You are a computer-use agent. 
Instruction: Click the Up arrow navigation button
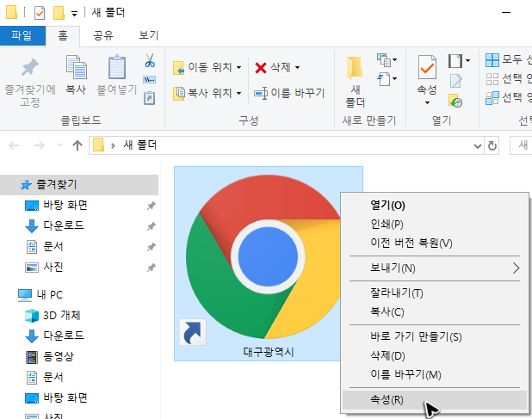[x=77, y=145]
